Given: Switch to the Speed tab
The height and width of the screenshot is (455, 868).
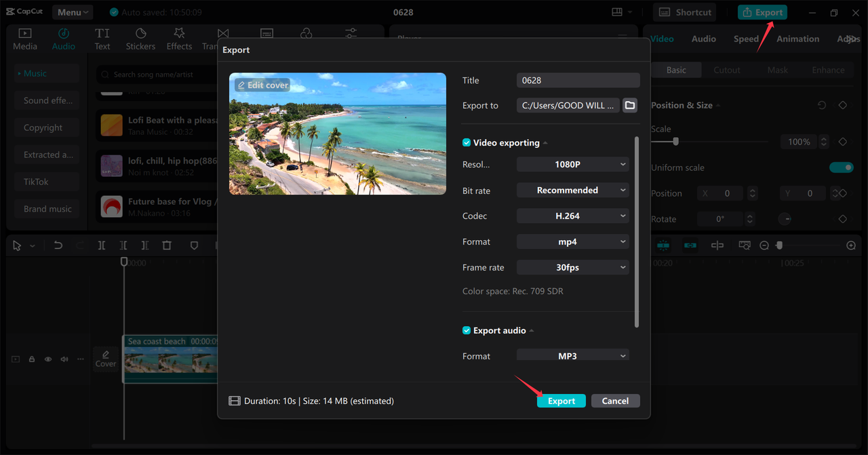Looking at the screenshot, I should pyautogui.click(x=746, y=39).
